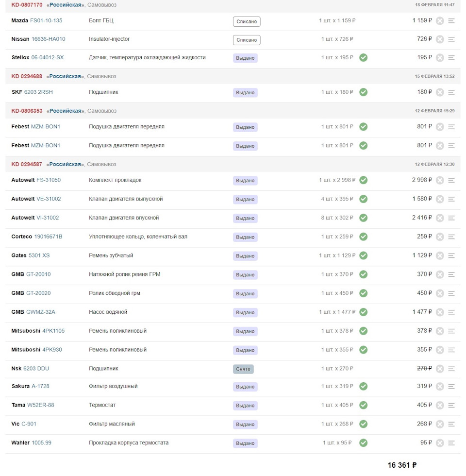The width and height of the screenshot is (466, 476).
Task: Click Выдано status for Tama W52ER-88
Action: [245, 406]
